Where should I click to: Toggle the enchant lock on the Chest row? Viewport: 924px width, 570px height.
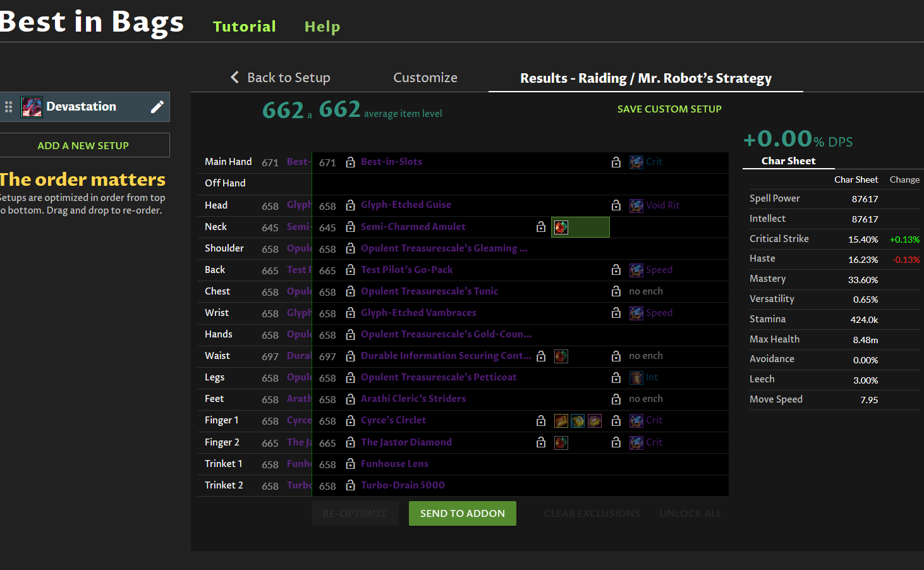click(616, 291)
